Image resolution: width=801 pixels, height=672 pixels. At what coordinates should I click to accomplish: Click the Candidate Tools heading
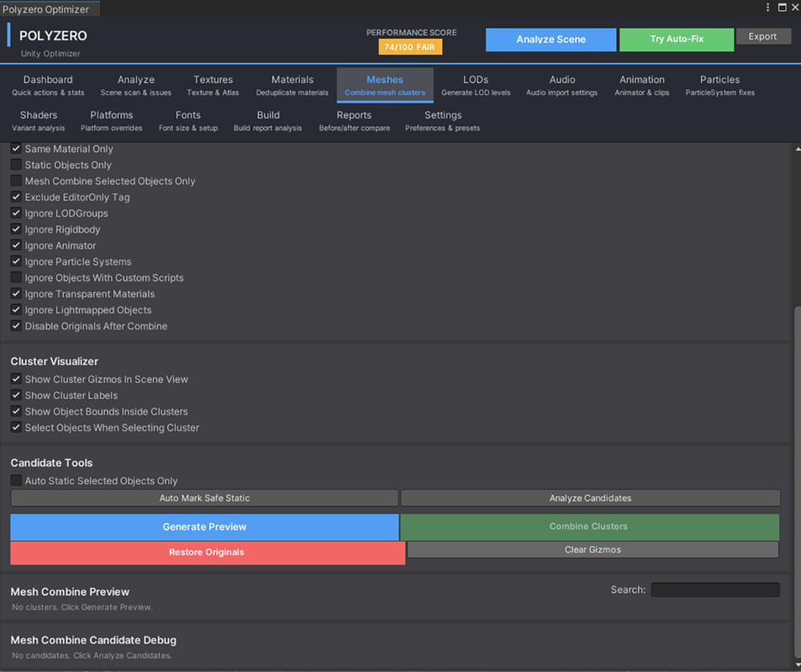click(x=51, y=463)
